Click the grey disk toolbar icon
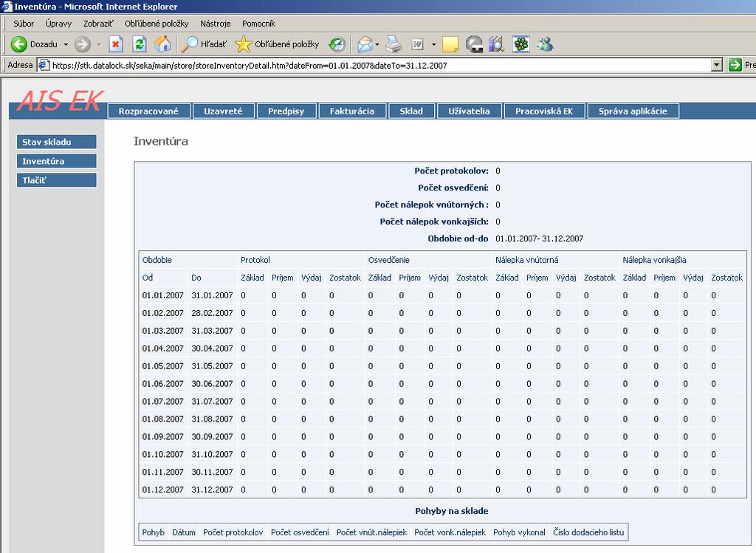 click(474, 44)
